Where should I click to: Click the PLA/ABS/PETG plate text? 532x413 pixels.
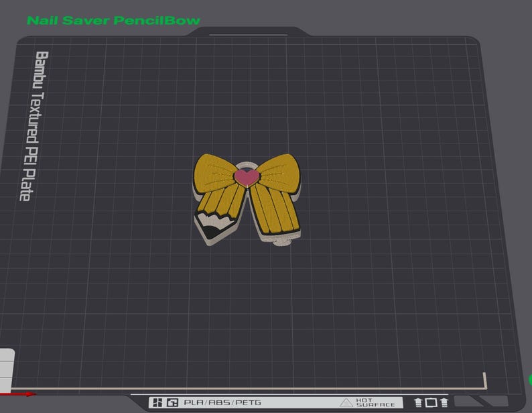(x=222, y=403)
